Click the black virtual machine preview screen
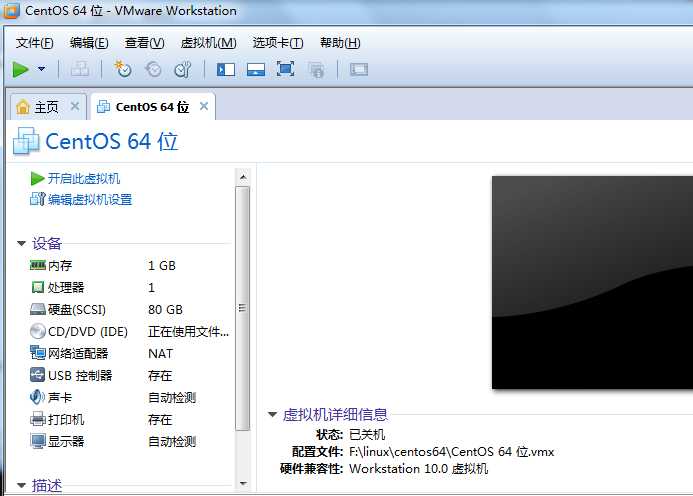The height and width of the screenshot is (496, 693). point(592,282)
